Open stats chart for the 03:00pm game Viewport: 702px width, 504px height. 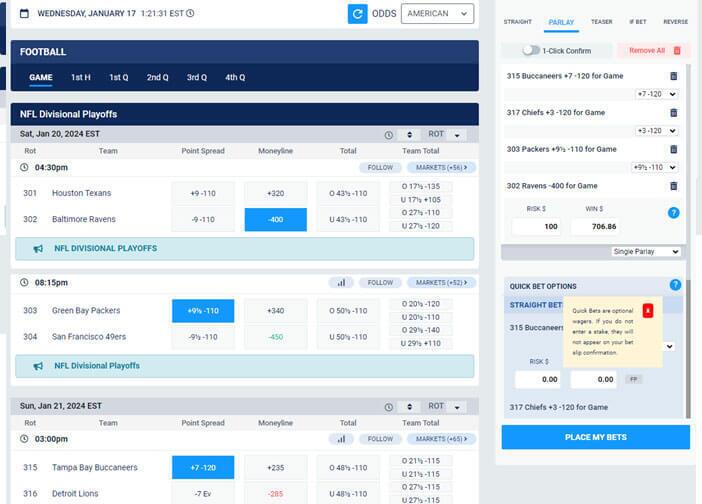click(x=341, y=439)
